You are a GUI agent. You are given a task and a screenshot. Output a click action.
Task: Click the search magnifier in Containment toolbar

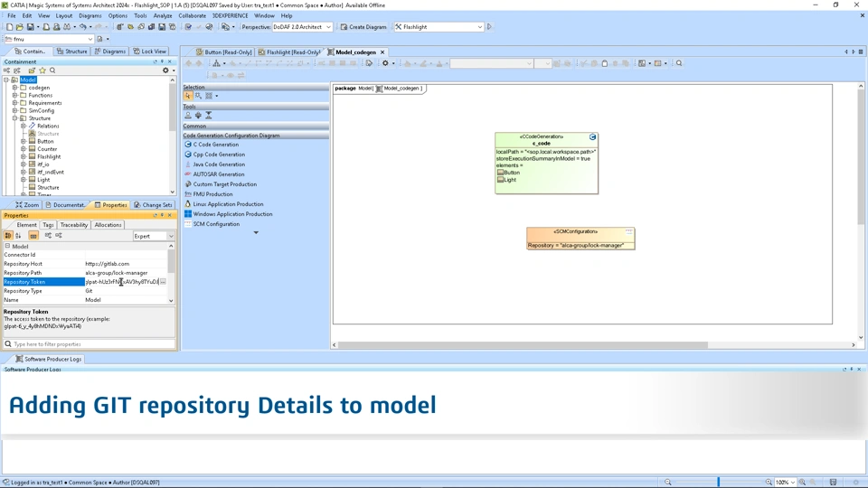point(52,70)
